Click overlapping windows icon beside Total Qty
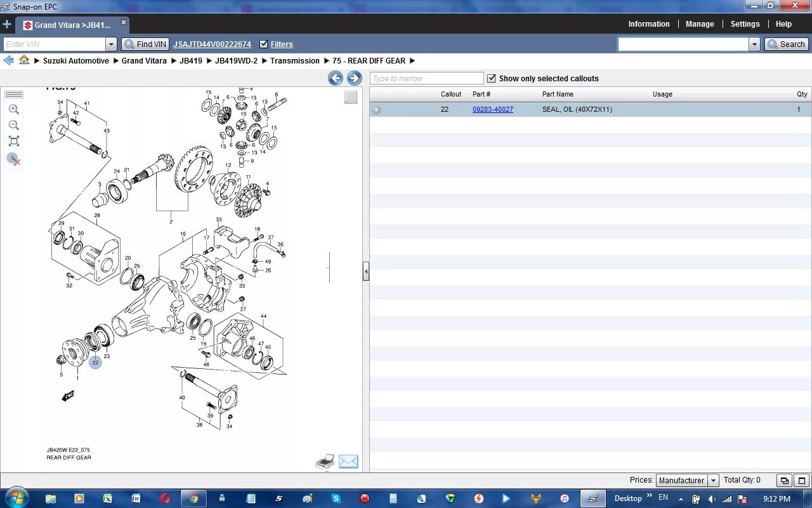812x508 pixels. click(785, 481)
